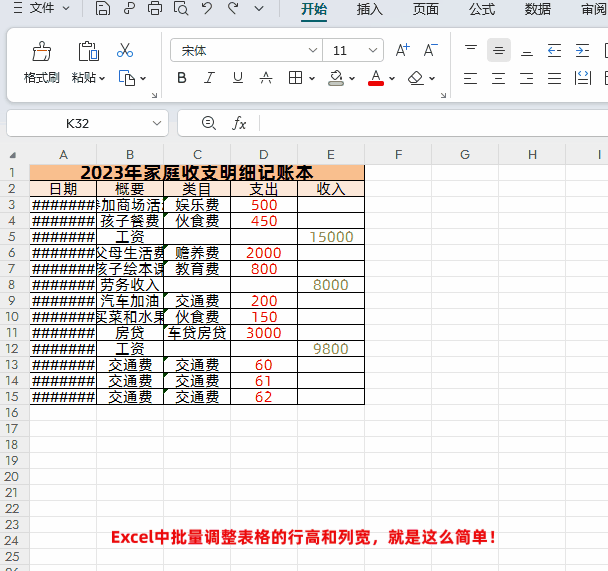The image size is (608, 571).
Task: Open Insert Function fx
Action: pyautogui.click(x=239, y=124)
